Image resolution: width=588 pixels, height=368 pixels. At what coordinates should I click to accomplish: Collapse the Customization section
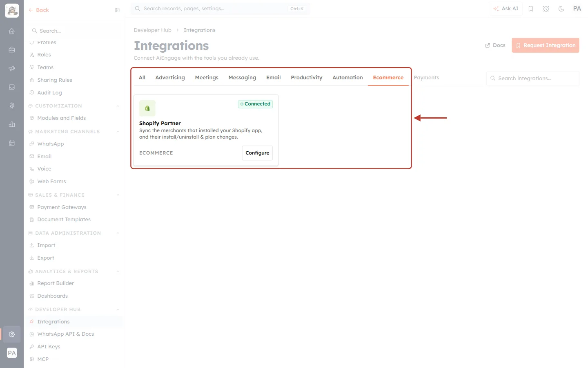[x=118, y=106]
